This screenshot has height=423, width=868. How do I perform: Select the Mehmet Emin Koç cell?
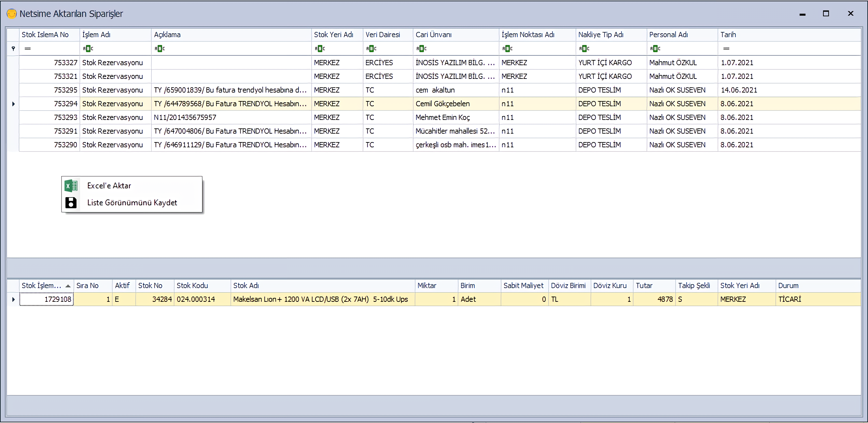click(442, 118)
